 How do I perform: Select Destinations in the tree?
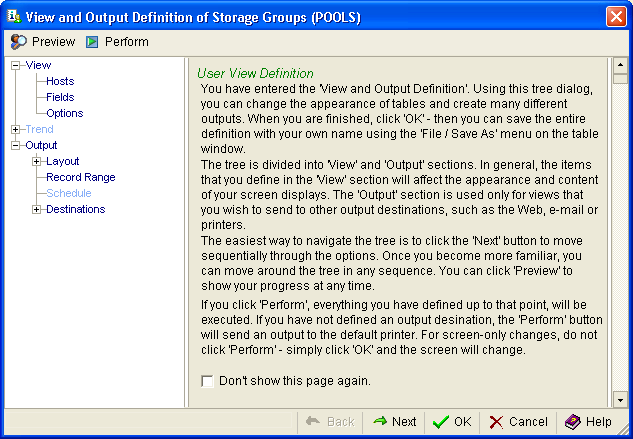(x=75, y=209)
